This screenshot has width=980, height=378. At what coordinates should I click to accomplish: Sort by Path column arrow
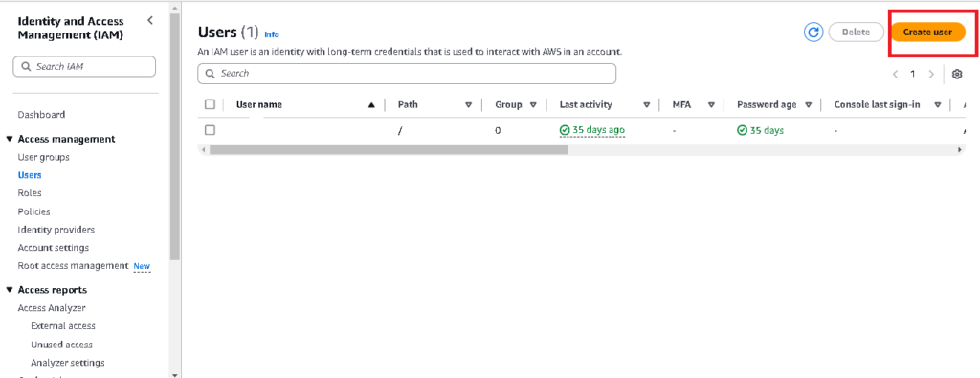(468, 105)
